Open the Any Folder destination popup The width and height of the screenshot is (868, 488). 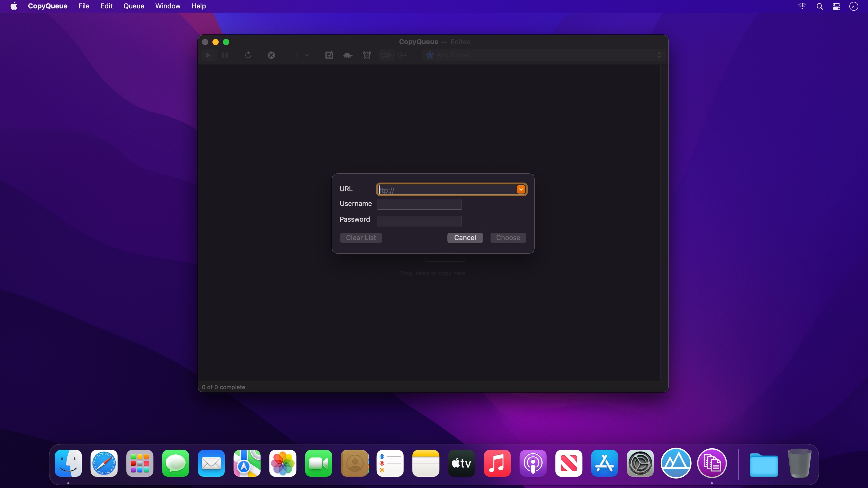pyautogui.click(x=544, y=55)
